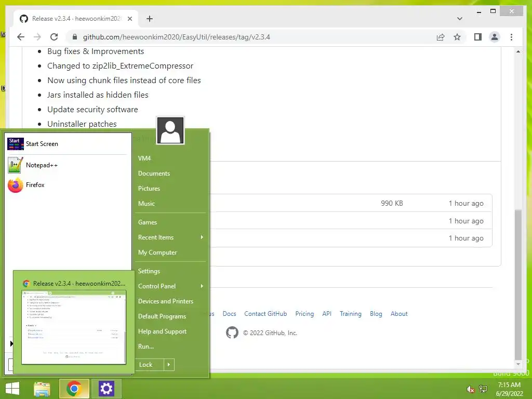
Task: Open File Explorer from taskbar
Action: pos(42,389)
